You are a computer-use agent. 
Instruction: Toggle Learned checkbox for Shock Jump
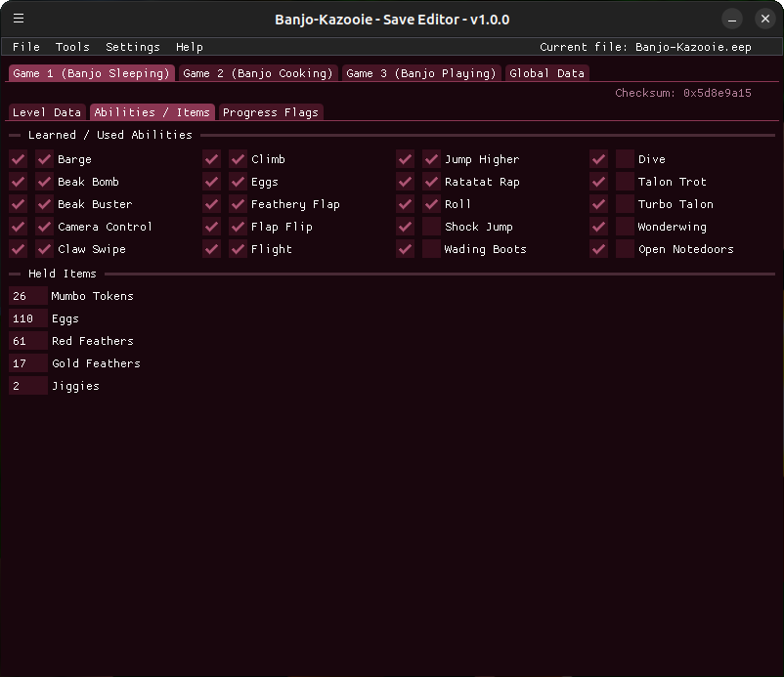(406, 227)
